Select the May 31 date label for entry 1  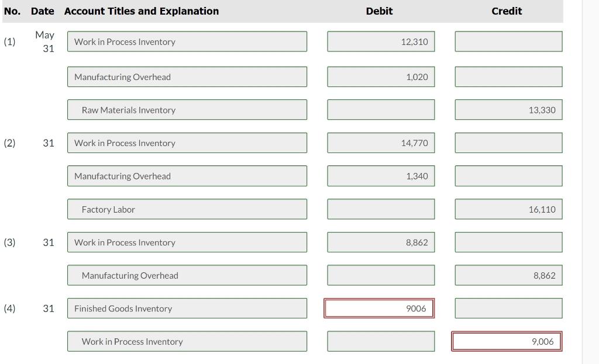[x=45, y=41]
